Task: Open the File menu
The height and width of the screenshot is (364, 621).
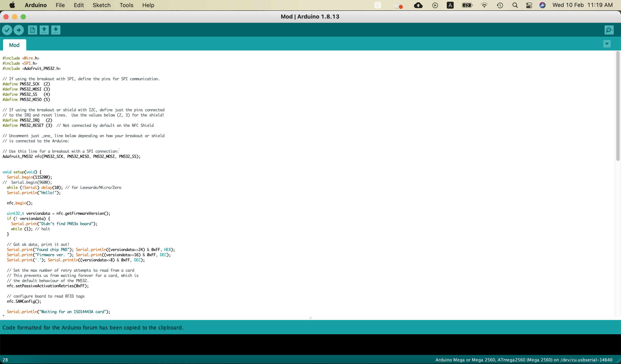Action: tap(60, 5)
